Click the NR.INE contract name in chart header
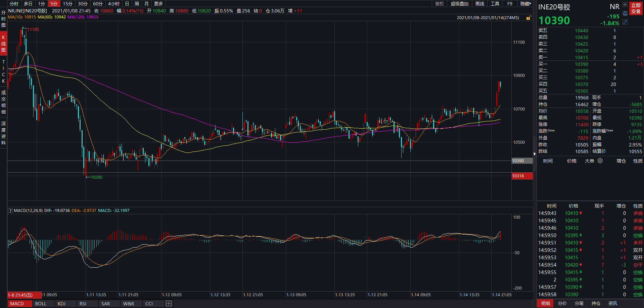Screen dimensions: 644x308 pos(28,11)
